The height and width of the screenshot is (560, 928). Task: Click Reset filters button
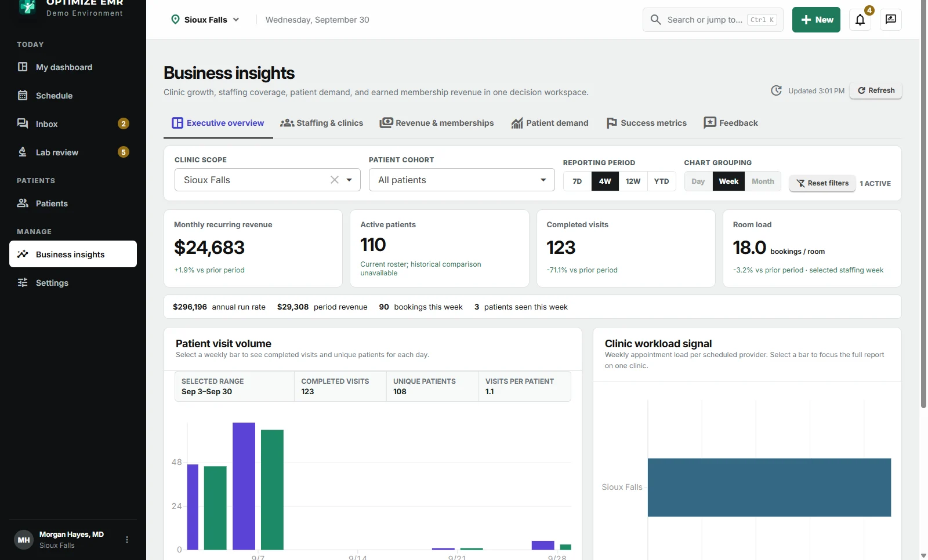(822, 183)
